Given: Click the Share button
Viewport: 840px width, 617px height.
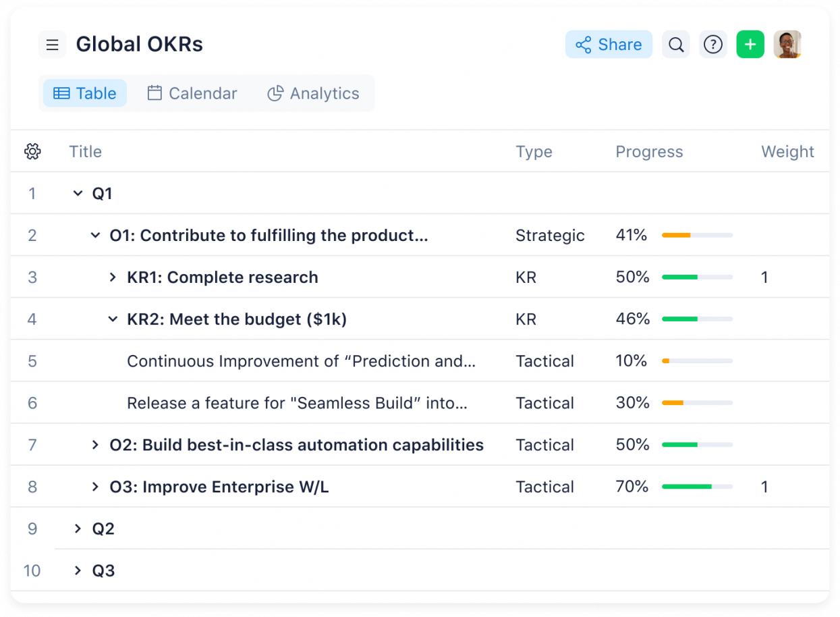Looking at the screenshot, I should 609,45.
